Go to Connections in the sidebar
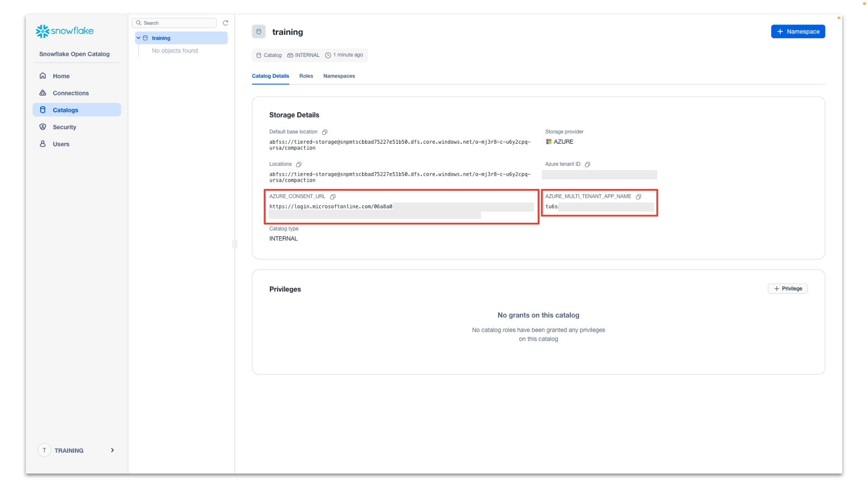Screen dimensions: 868x488 [x=71, y=93]
